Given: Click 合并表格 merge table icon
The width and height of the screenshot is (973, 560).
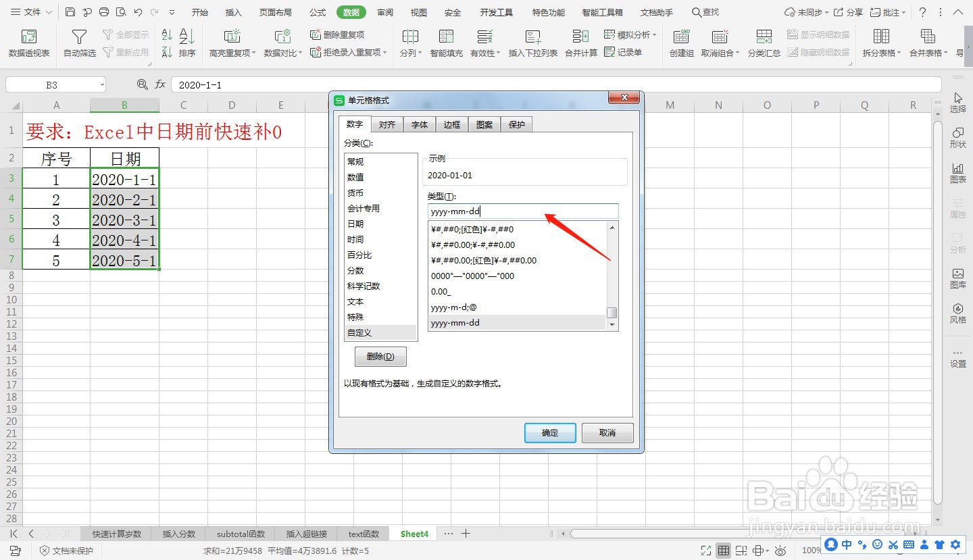Looking at the screenshot, I should [x=928, y=37].
